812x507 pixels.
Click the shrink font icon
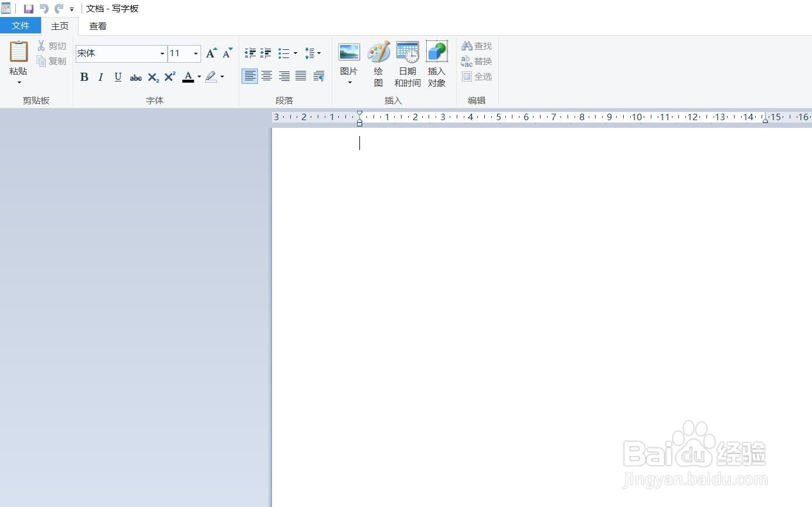[227, 53]
